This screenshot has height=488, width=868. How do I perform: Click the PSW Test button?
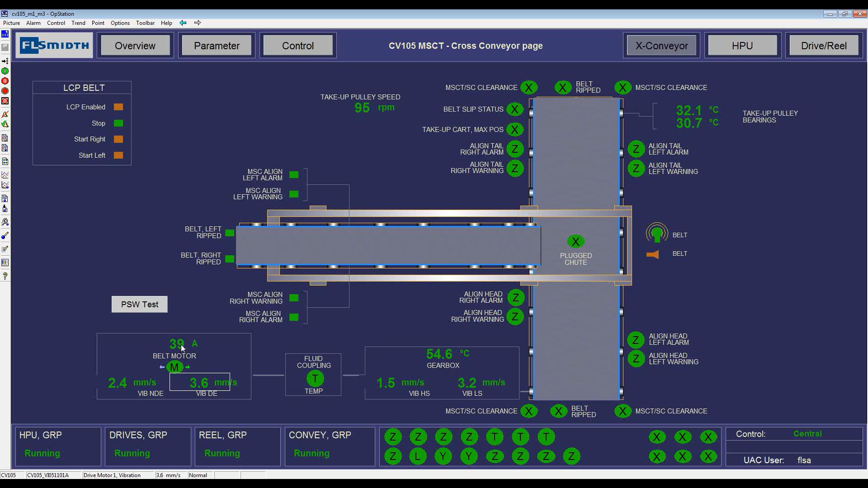click(140, 305)
